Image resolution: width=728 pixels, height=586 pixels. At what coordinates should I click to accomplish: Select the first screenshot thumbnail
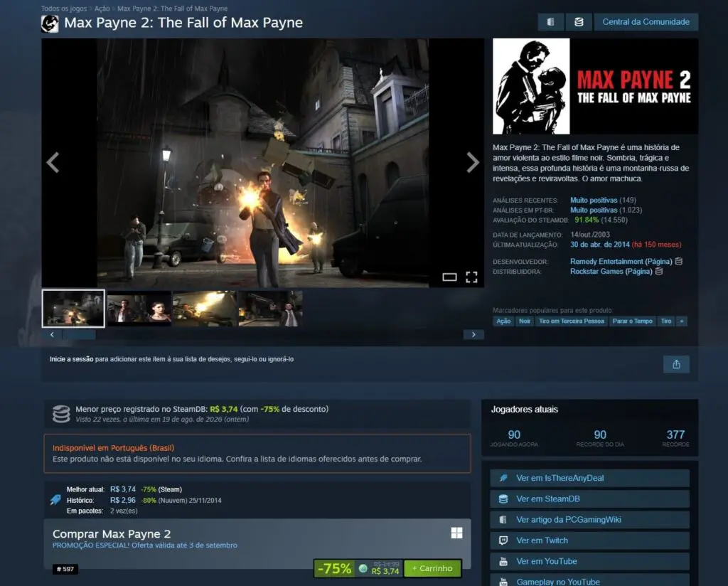(73, 309)
